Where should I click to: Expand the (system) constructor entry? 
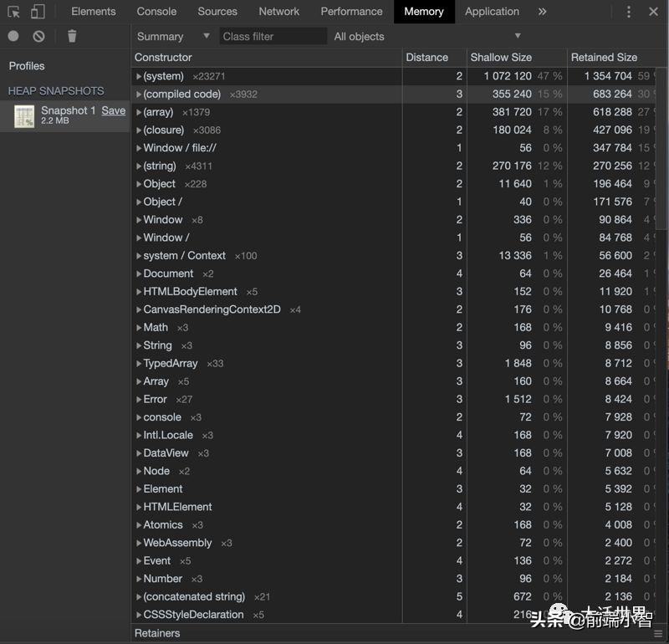(x=140, y=76)
